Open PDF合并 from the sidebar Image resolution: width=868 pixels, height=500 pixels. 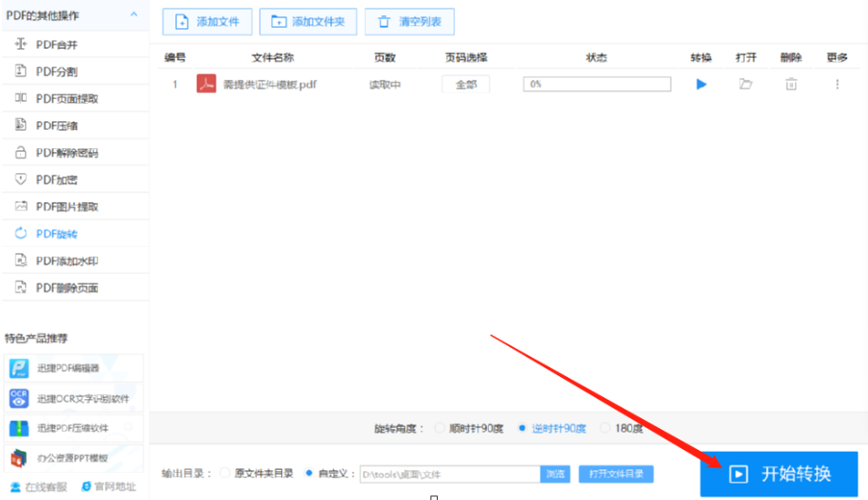pyautogui.click(x=75, y=44)
